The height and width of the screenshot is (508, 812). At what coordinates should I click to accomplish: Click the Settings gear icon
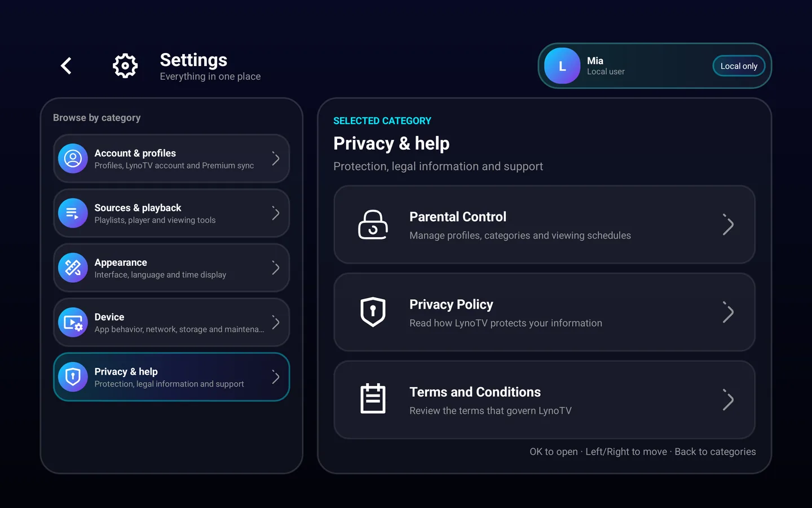(125, 66)
